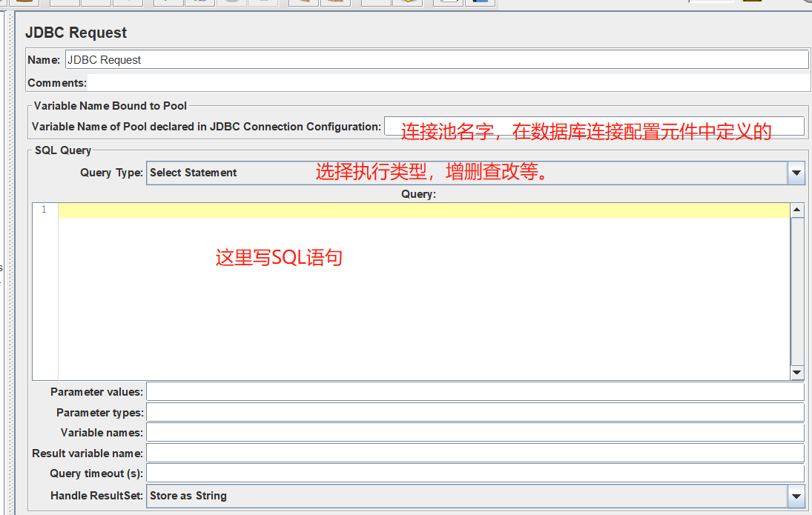This screenshot has height=515, width=812.
Task: Click the query editor scroll down arrow
Action: point(797,372)
